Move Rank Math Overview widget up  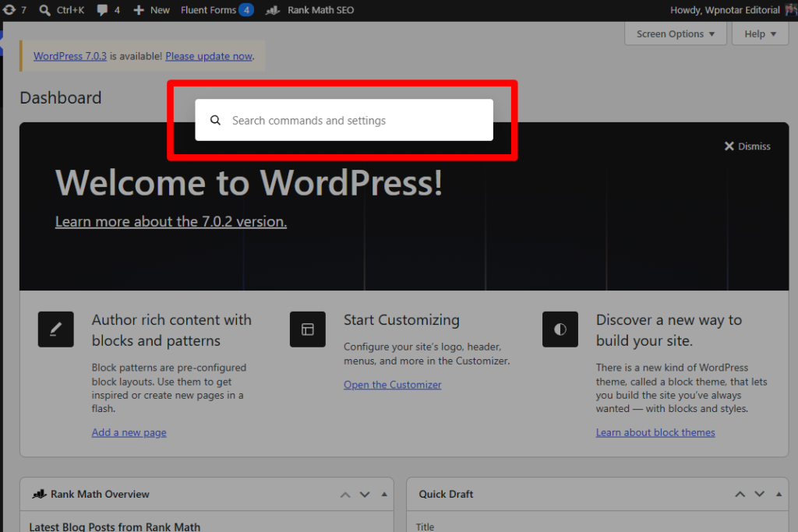345,495
